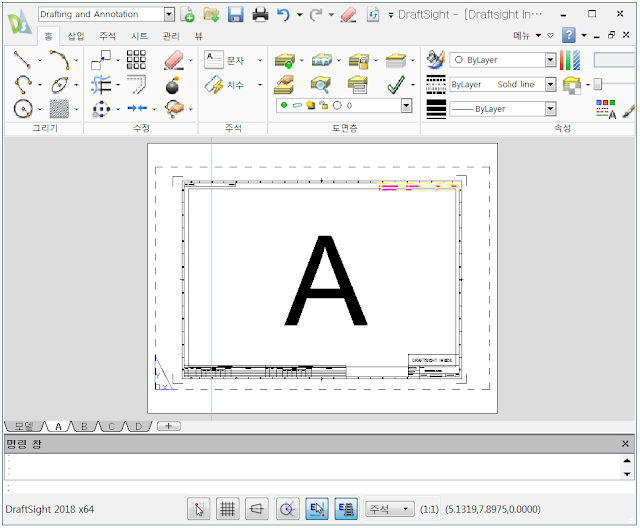This screenshot has height=528, width=640.
Task: Click the 문자 text button
Action: pos(224,60)
